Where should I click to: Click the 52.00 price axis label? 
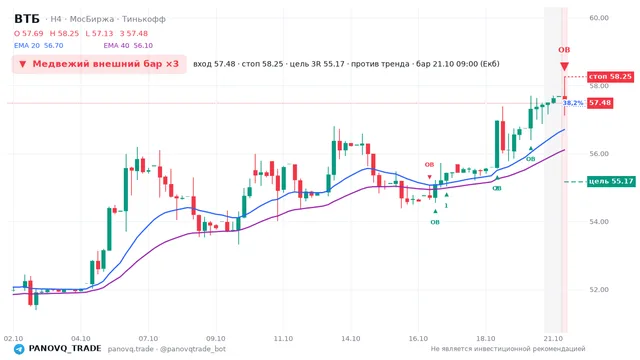[599, 290]
